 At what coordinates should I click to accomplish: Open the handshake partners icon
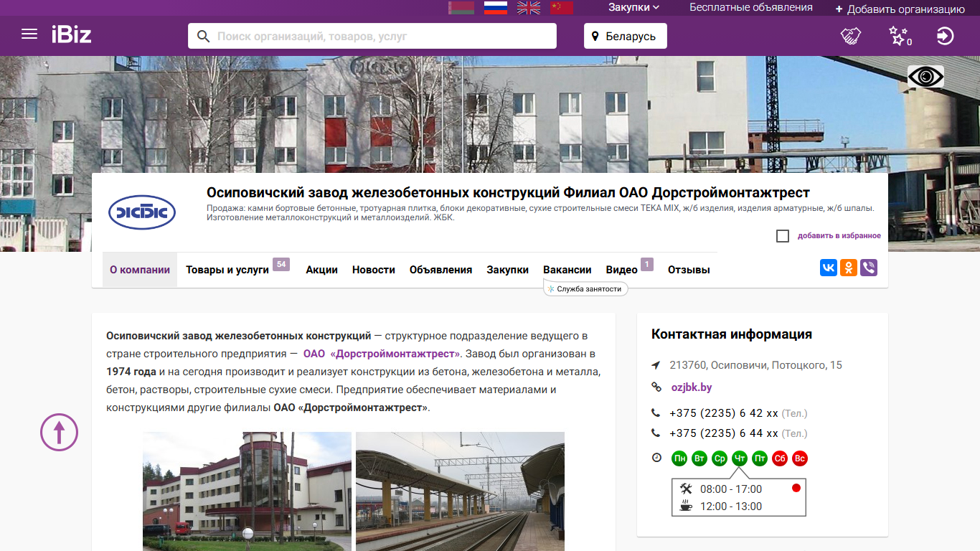click(851, 36)
